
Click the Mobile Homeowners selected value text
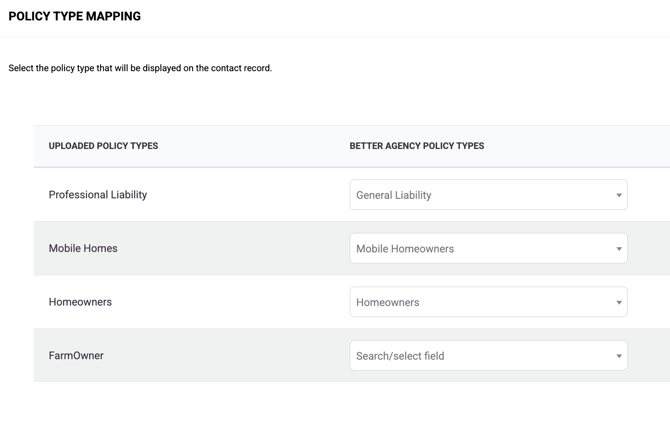tap(405, 249)
